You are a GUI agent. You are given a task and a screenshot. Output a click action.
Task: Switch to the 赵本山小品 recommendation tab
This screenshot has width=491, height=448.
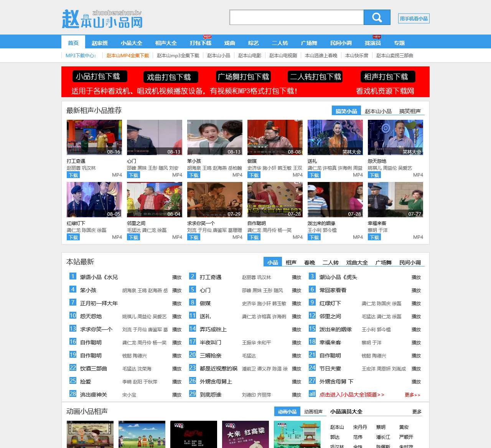(x=378, y=111)
